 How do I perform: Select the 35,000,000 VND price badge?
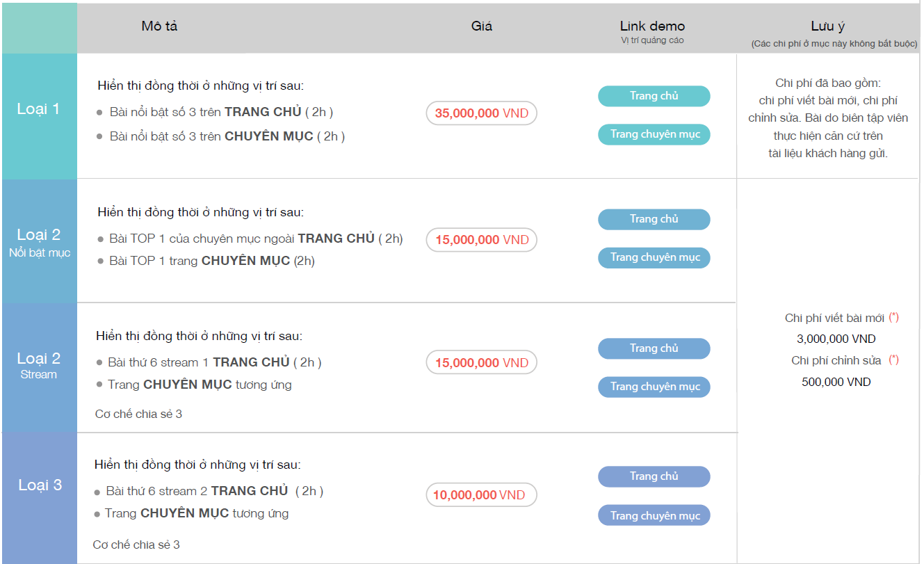tap(481, 113)
